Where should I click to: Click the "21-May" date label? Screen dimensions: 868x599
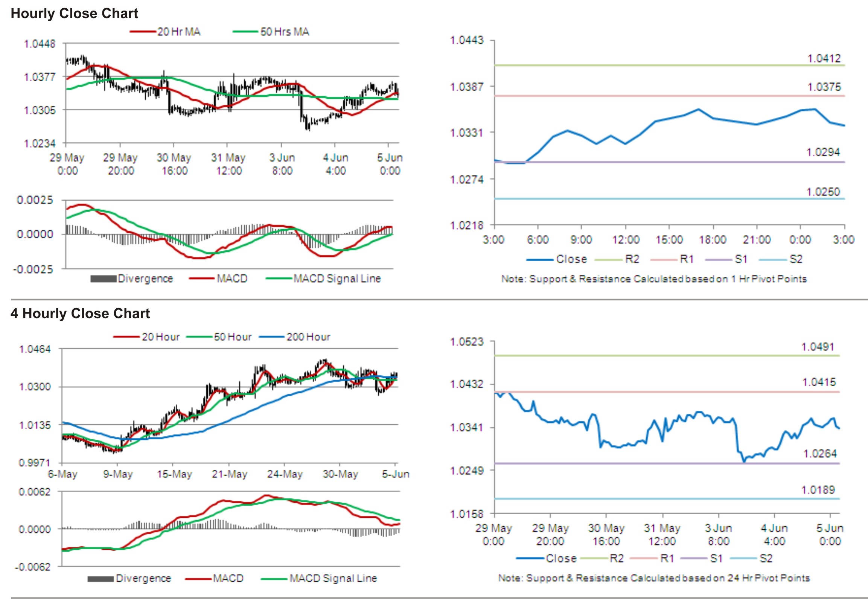tap(230, 474)
